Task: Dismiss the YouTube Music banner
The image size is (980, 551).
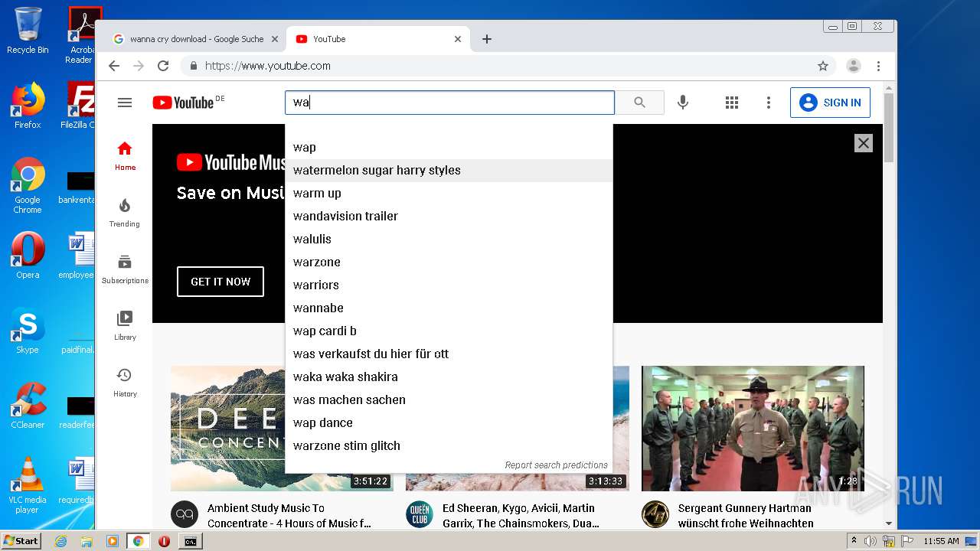Action: [x=864, y=143]
